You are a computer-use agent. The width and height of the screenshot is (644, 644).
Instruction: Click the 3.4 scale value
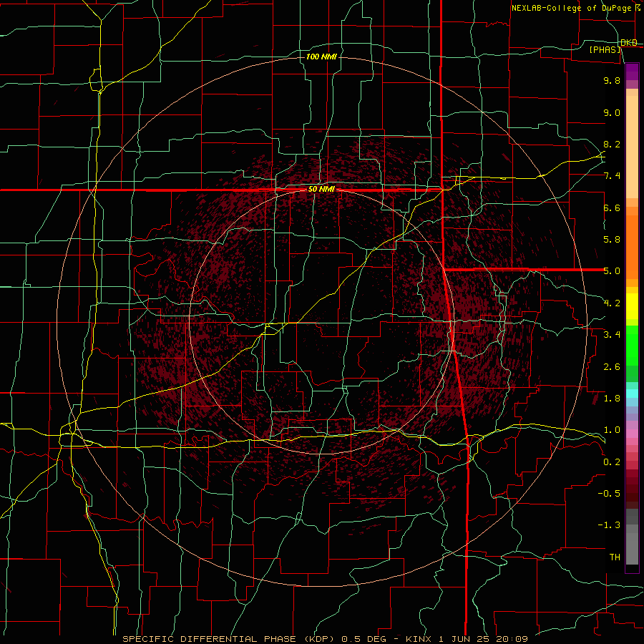click(612, 335)
